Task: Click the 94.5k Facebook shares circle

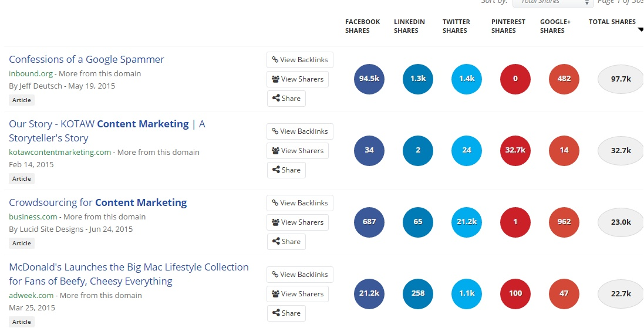Action: pyautogui.click(x=369, y=79)
